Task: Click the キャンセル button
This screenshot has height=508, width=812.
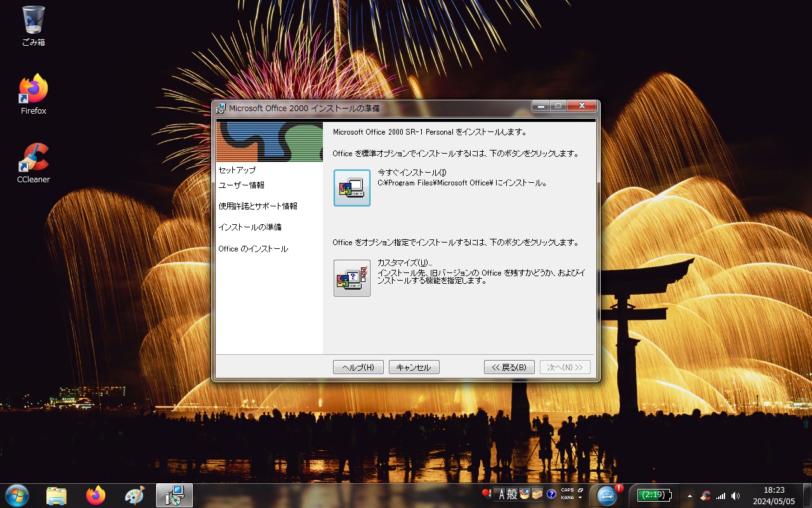Action: click(414, 368)
